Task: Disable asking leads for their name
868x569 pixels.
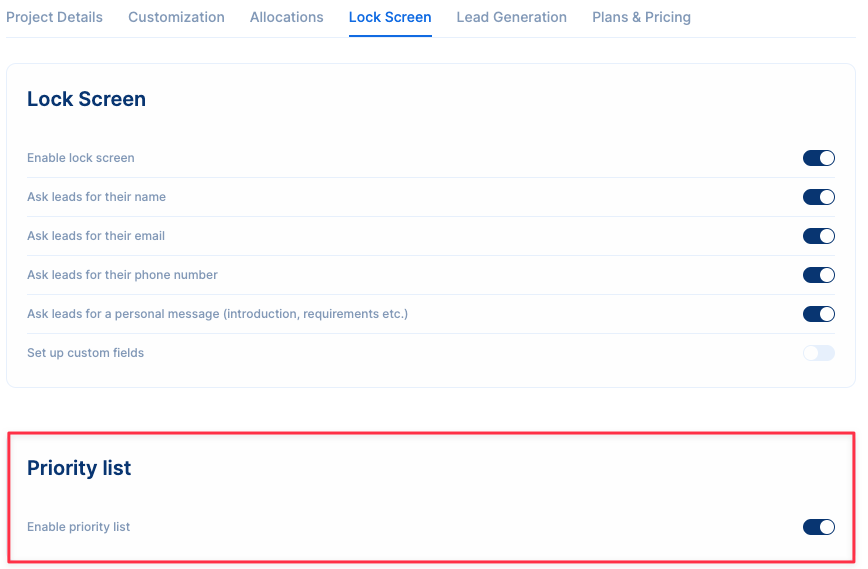Action: pos(819,197)
